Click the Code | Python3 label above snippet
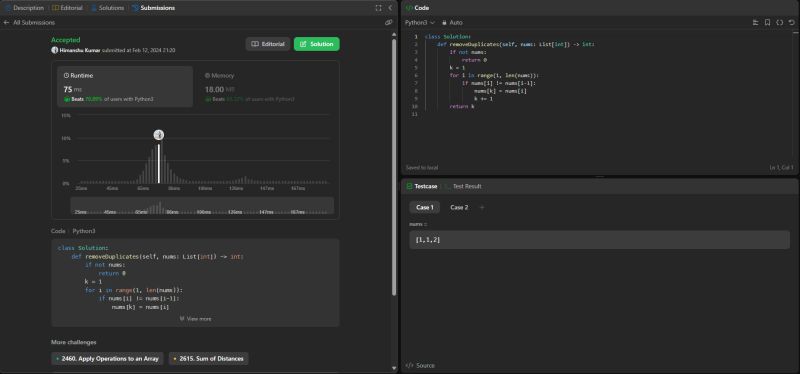Screen dimensions: 800x374 point(73,231)
